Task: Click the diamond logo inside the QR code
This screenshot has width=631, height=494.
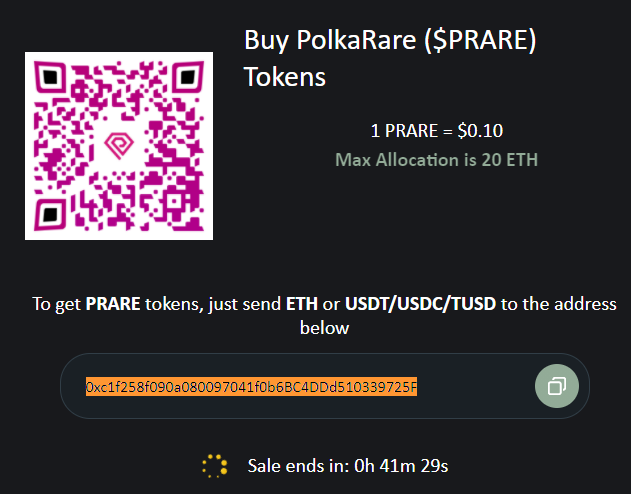Action: tap(119, 145)
